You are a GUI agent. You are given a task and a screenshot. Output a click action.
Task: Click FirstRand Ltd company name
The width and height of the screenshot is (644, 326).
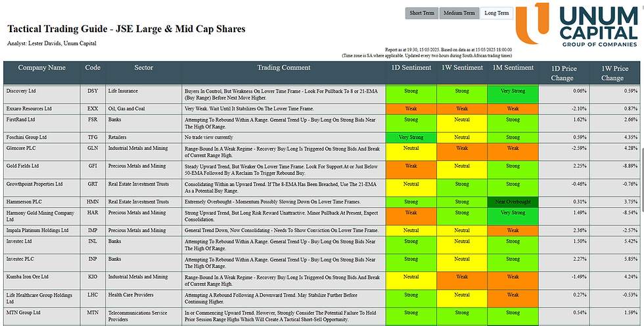tap(20, 120)
